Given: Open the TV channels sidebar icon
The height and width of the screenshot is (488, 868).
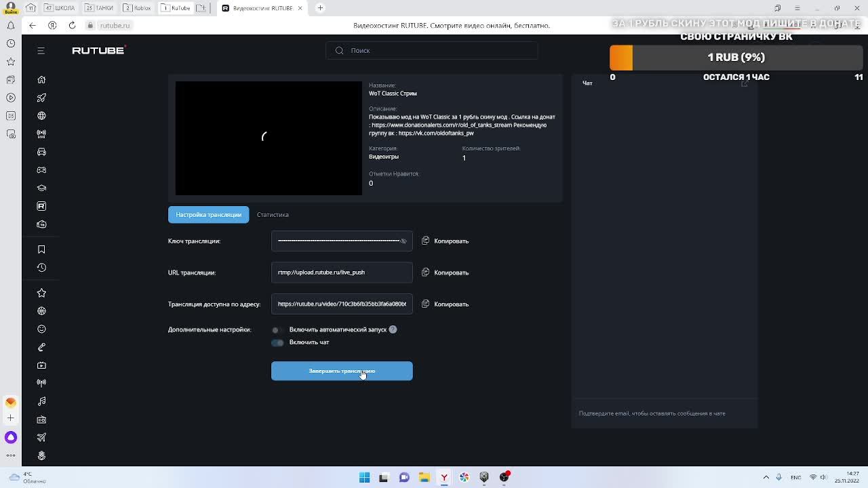Looking at the screenshot, I should pos(41,224).
